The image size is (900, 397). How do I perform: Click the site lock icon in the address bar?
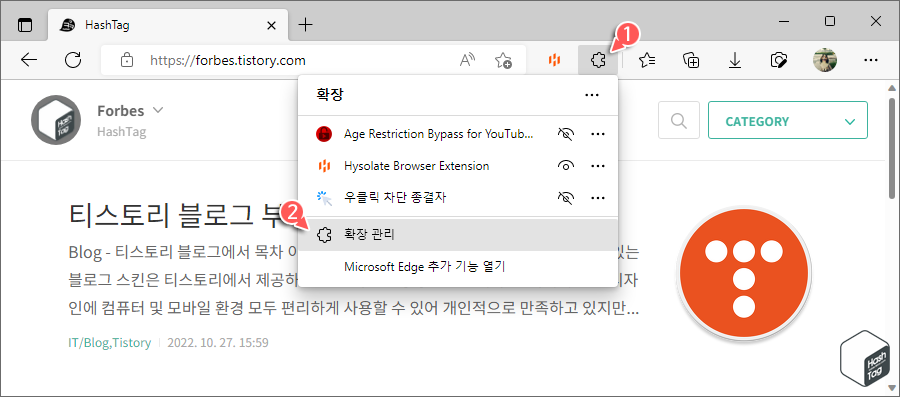click(127, 60)
